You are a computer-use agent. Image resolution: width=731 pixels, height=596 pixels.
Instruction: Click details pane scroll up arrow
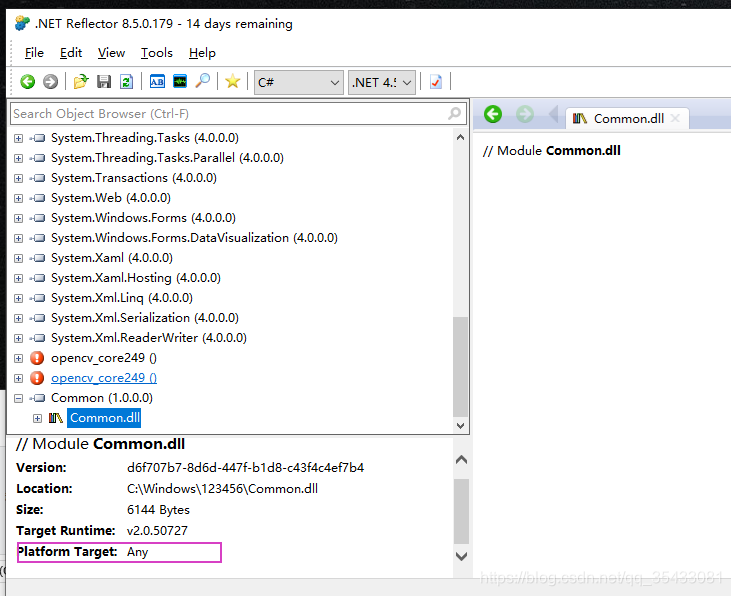(461, 460)
